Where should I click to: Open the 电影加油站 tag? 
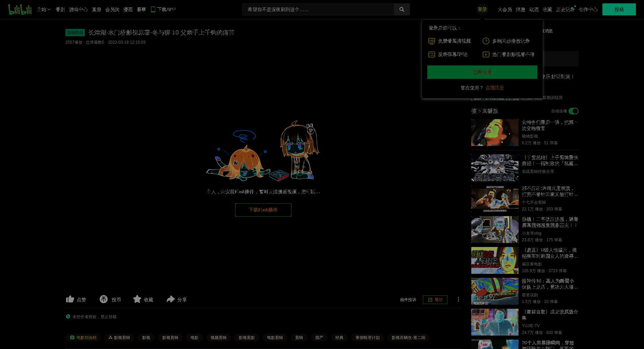pyautogui.click(x=83, y=338)
